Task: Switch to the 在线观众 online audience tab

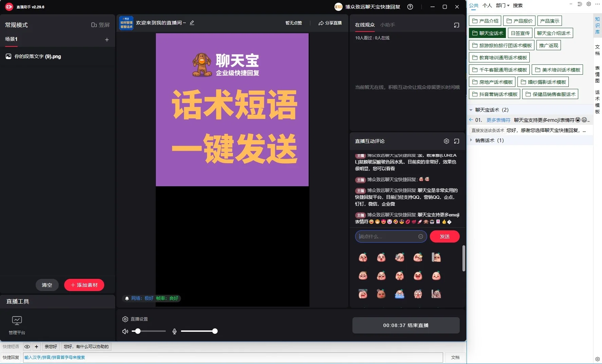Action: [x=365, y=25]
